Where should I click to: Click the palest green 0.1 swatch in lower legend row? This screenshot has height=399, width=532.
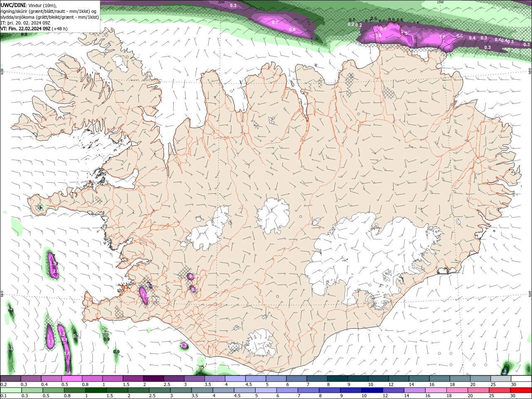pyautogui.click(x=11, y=390)
